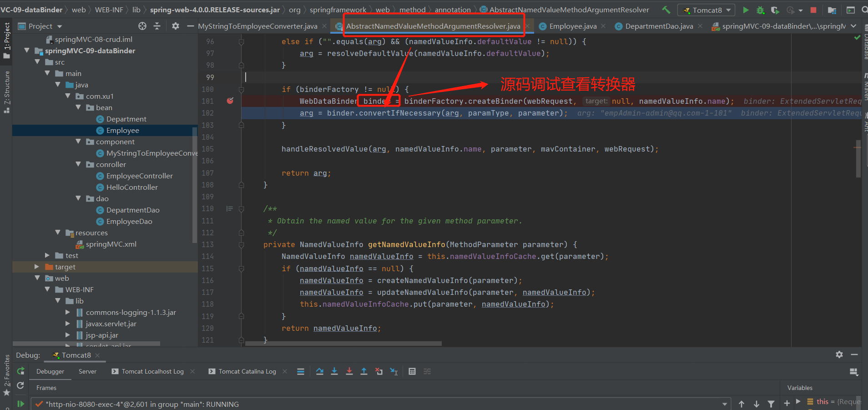Click Drop Frame icon in debugger toolbar
Screen dimensions: 868x410
tap(379, 371)
